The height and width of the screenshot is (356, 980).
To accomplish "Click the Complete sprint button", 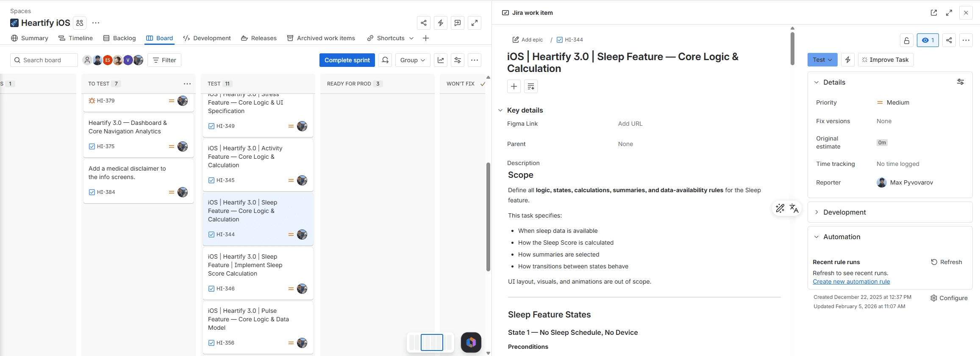I will [347, 60].
